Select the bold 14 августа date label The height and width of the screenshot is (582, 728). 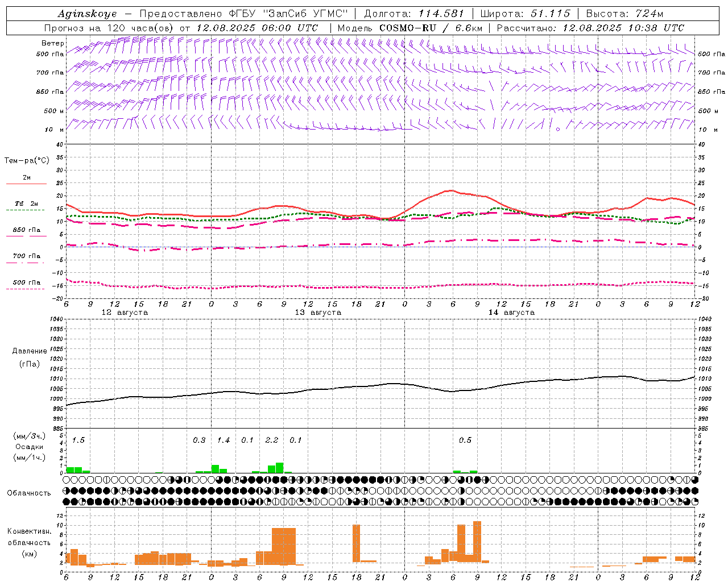[511, 313]
